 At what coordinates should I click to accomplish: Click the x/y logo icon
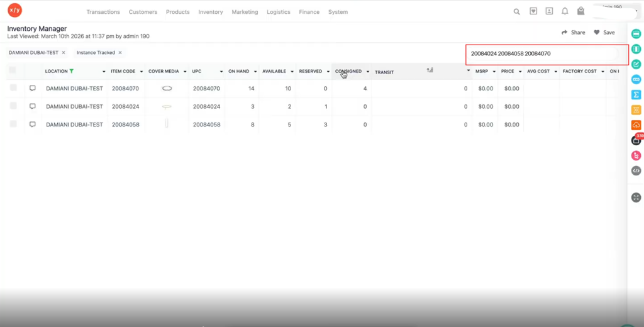[15, 10]
